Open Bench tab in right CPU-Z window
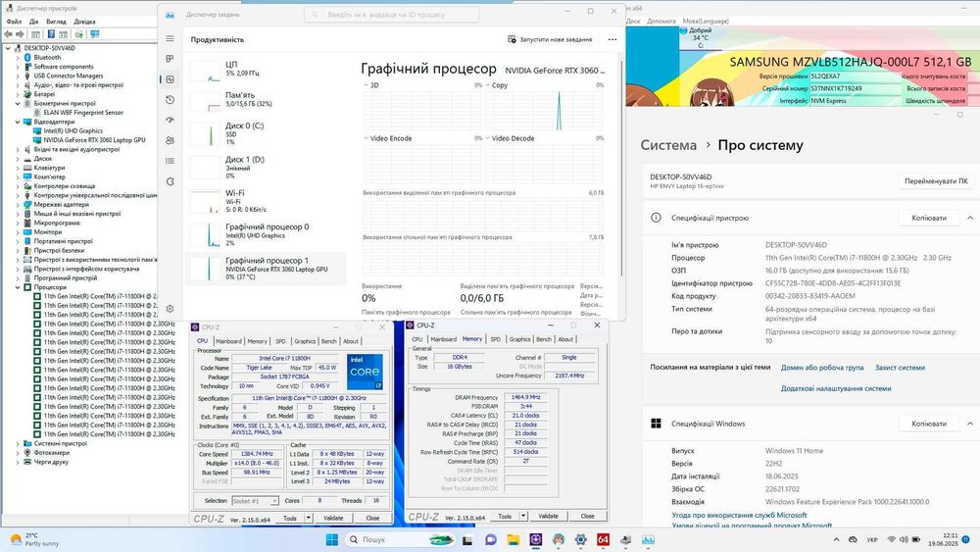The image size is (980, 552). click(544, 339)
